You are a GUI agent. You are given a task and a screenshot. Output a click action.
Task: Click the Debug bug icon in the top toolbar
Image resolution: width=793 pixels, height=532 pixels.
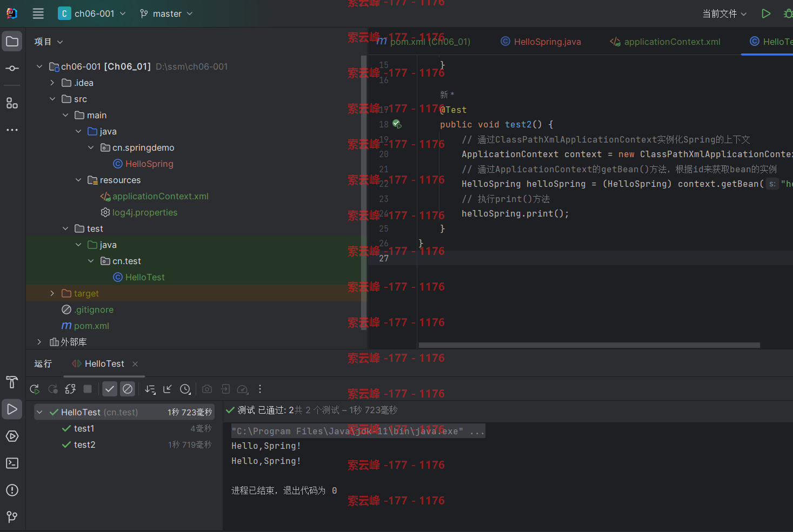click(x=788, y=14)
